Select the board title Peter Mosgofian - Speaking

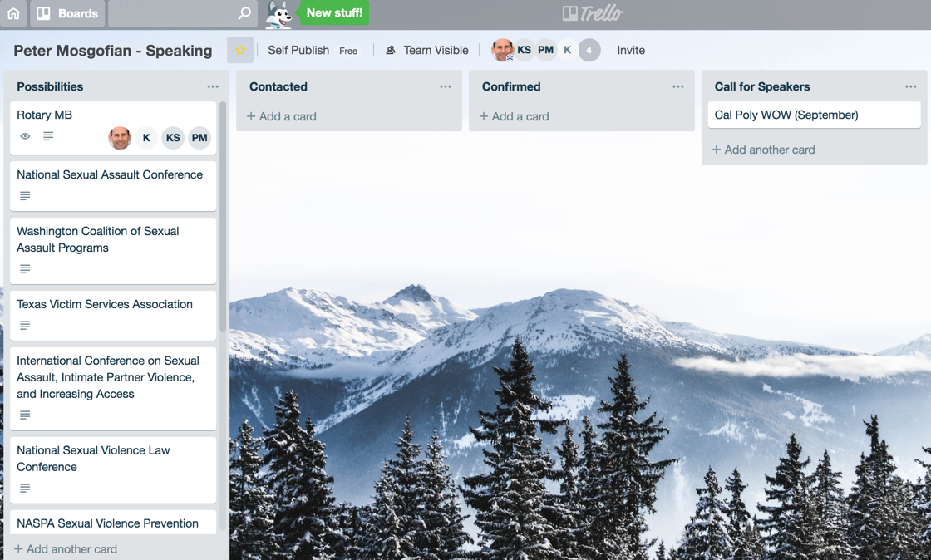click(x=113, y=51)
